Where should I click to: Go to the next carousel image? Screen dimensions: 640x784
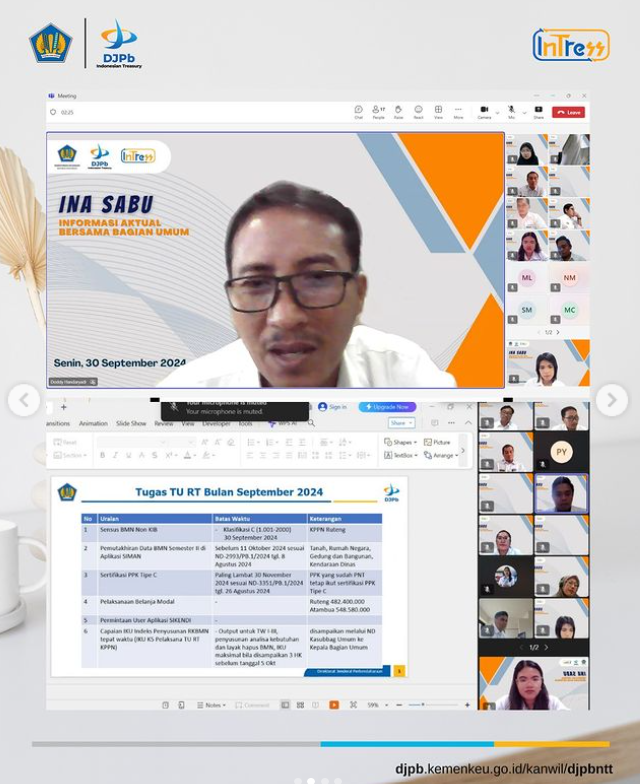(x=612, y=400)
